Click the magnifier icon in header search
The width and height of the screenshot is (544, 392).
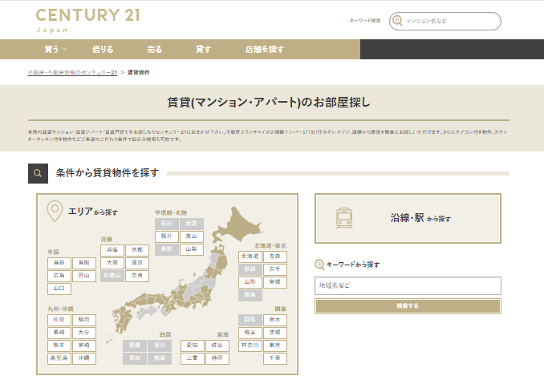tap(398, 21)
